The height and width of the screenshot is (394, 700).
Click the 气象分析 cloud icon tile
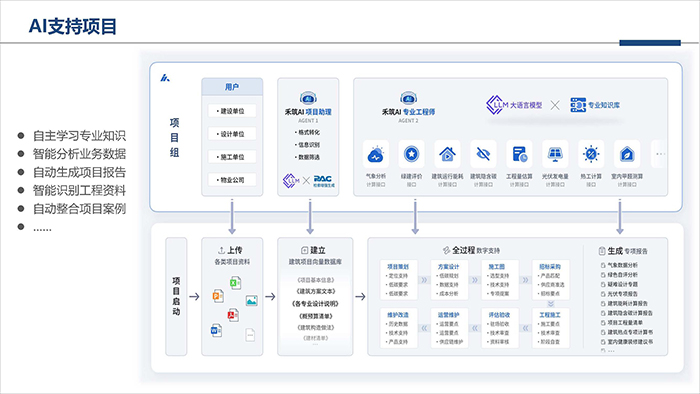tap(376, 154)
